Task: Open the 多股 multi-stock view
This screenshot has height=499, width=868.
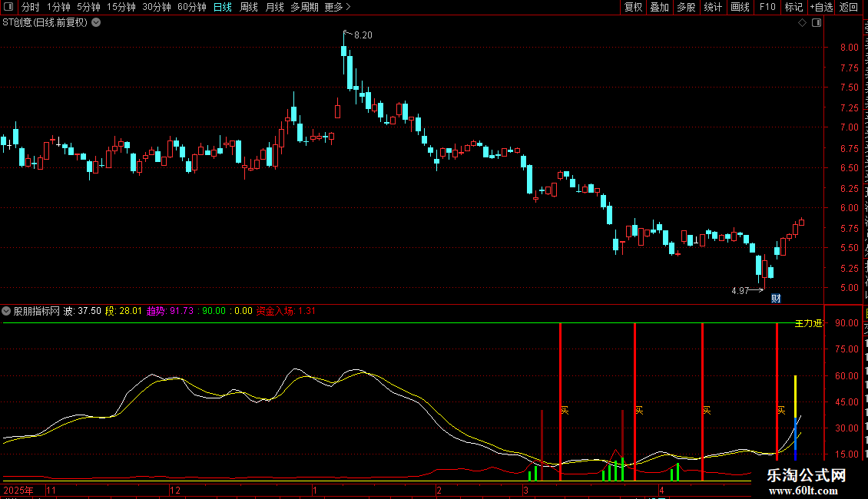Action: [x=686, y=7]
